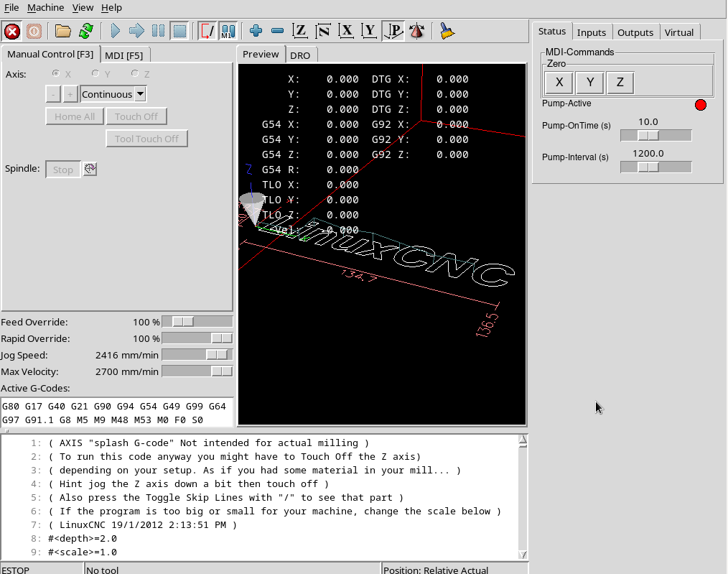Viewport: 728px width, 574px height.
Task: Click the G-code listing scrollbar up arrow
Action: (x=523, y=440)
